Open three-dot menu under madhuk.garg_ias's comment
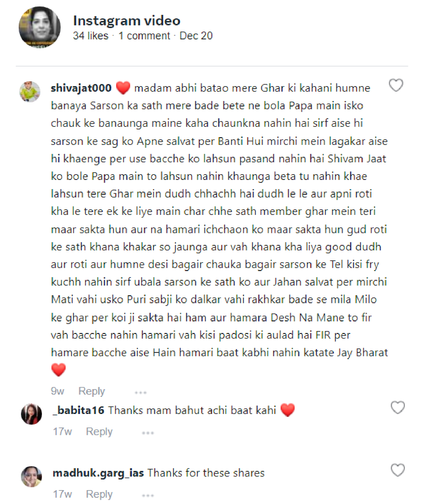This screenshot has height=504, width=438. [148, 495]
